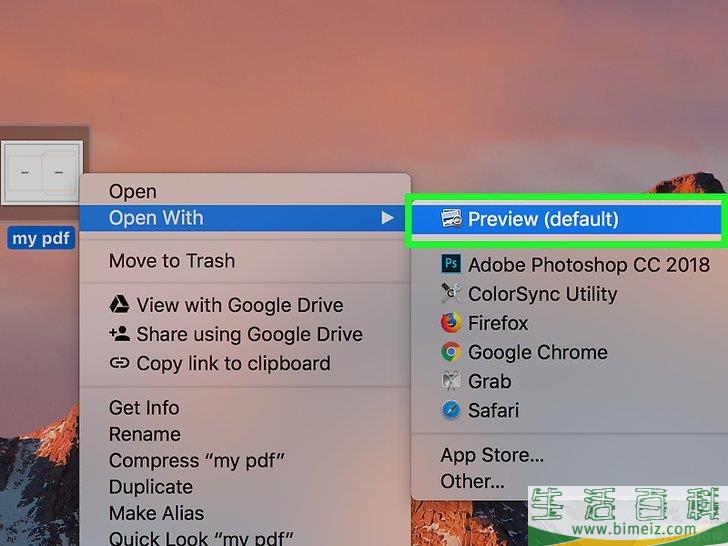Click the add-person share icon
This screenshot has width=728, height=546.
tap(119, 334)
